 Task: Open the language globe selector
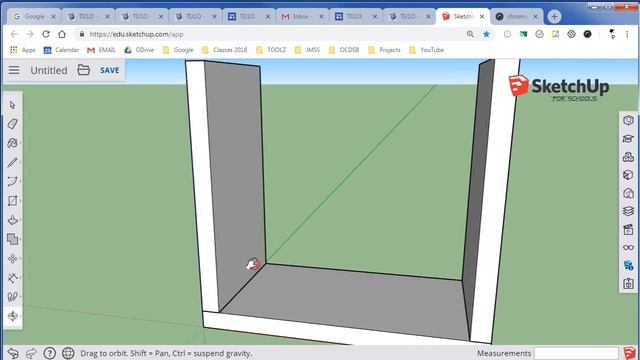tap(68, 353)
